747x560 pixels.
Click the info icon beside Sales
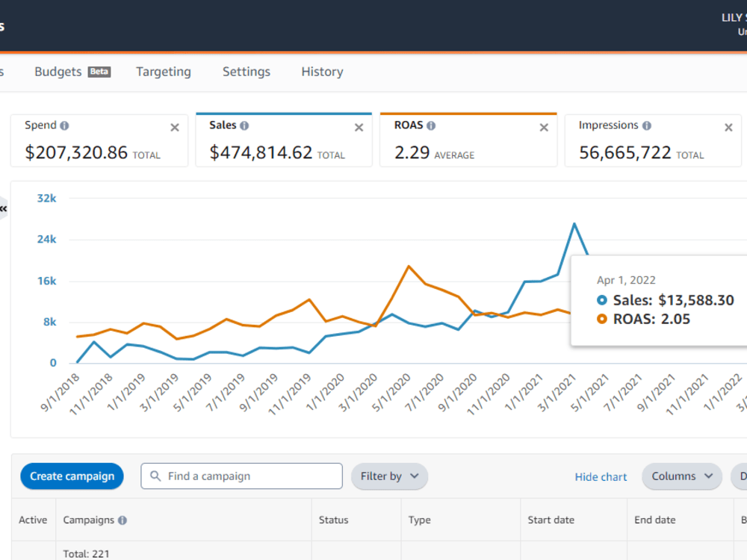244,125
